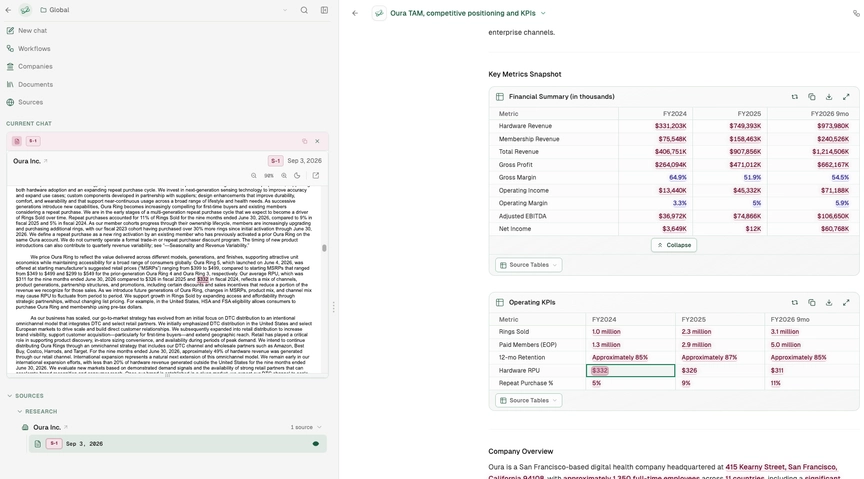Open search with the magnifier icon
This screenshot has height=479, width=864.
(x=304, y=10)
